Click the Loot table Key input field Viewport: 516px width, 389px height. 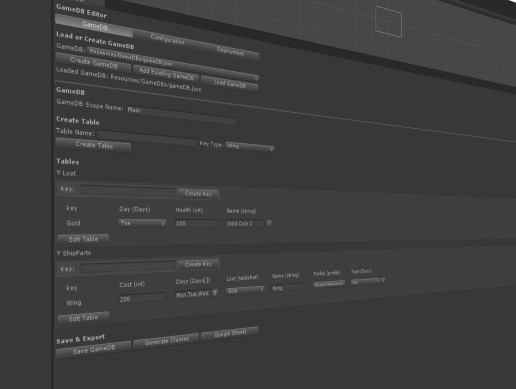pyautogui.click(x=128, y=191)
